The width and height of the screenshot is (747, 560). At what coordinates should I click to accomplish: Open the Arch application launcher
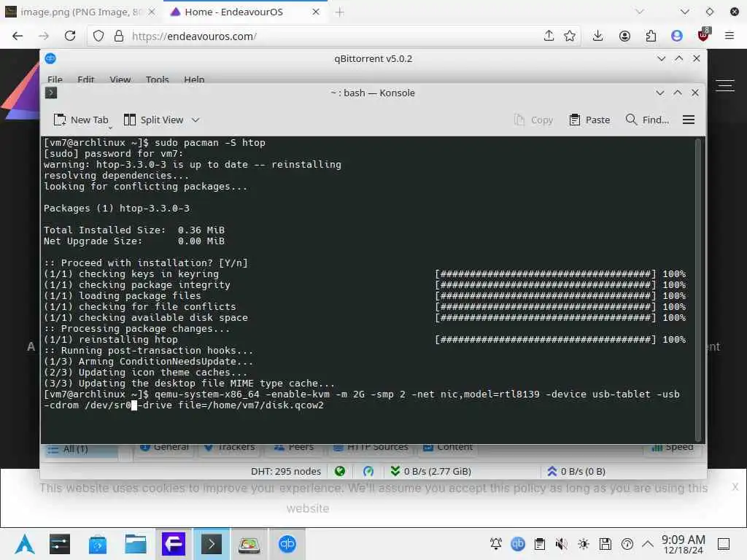pyautogui.click(x=24, y=544)
